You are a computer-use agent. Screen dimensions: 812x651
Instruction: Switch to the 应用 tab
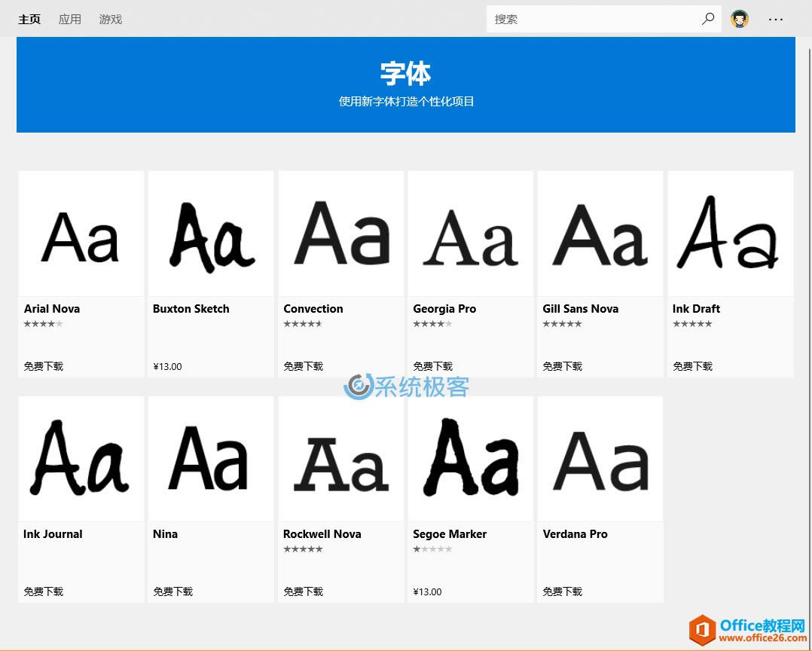[x=69, y=19]
